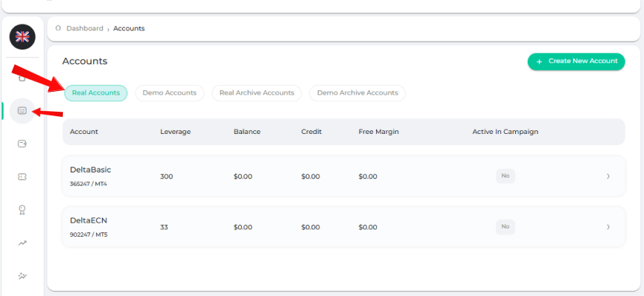Click account number 365247 / MT4
The image size is (644, 296).
coord(88,184)
